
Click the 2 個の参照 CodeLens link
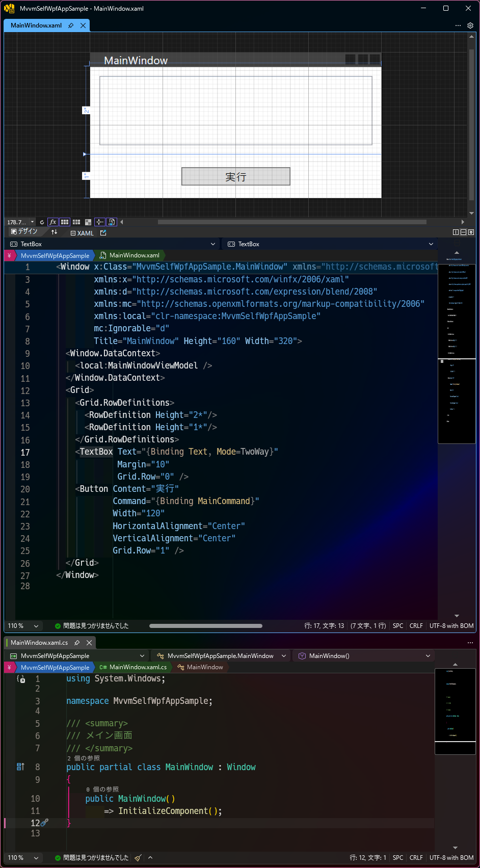point(84,758)
